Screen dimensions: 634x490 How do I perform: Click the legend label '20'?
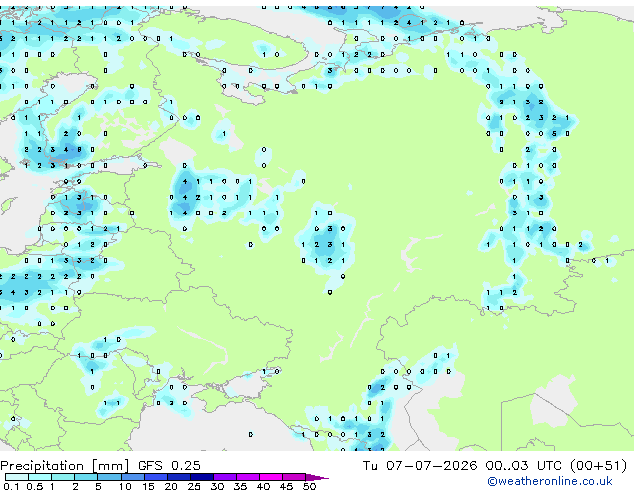pos(171,486)
